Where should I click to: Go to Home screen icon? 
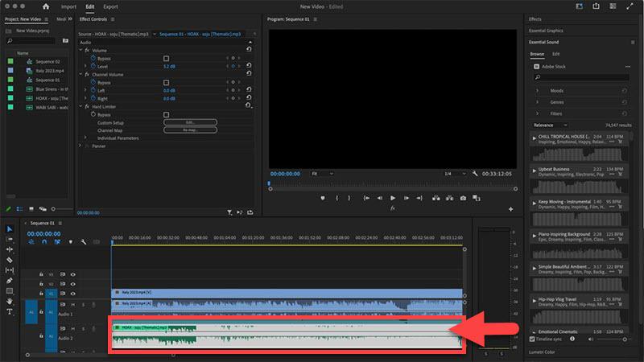pyautogui.click(x=46, y=6)
